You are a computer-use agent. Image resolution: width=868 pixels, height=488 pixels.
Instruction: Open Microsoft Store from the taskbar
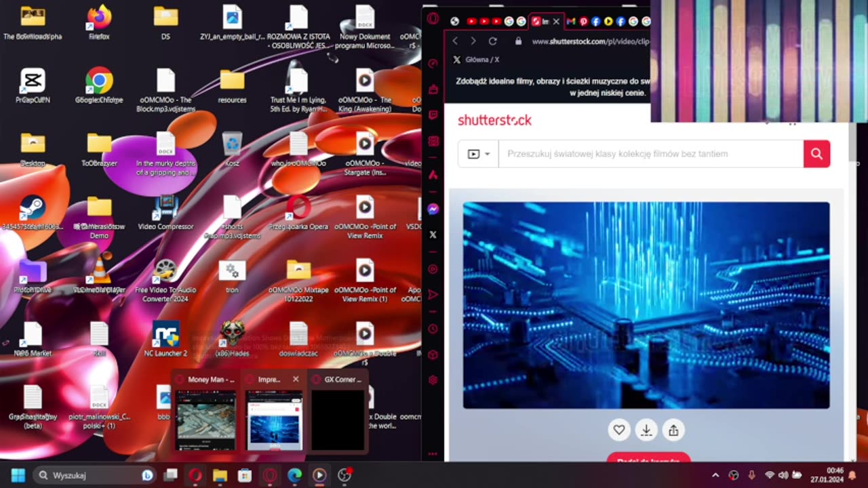pyautogui.click(x=245, y=475)
